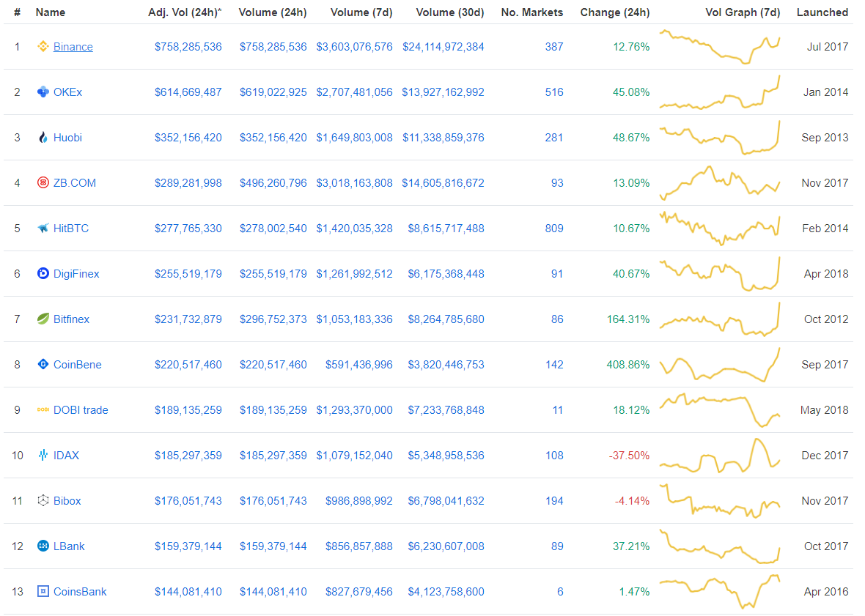Click the IDAX waveform icon
This screenshot has width=865, height=616.
(43, 456)
